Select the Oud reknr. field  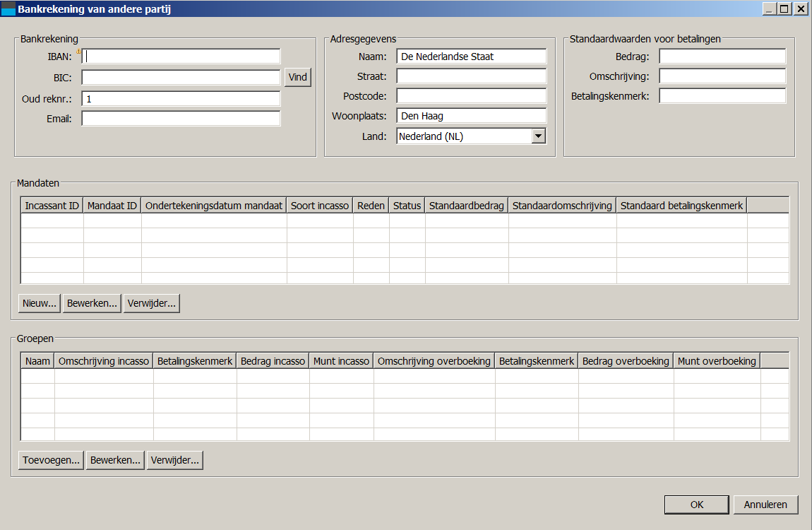pyautogui.click(x=181, y=99)
